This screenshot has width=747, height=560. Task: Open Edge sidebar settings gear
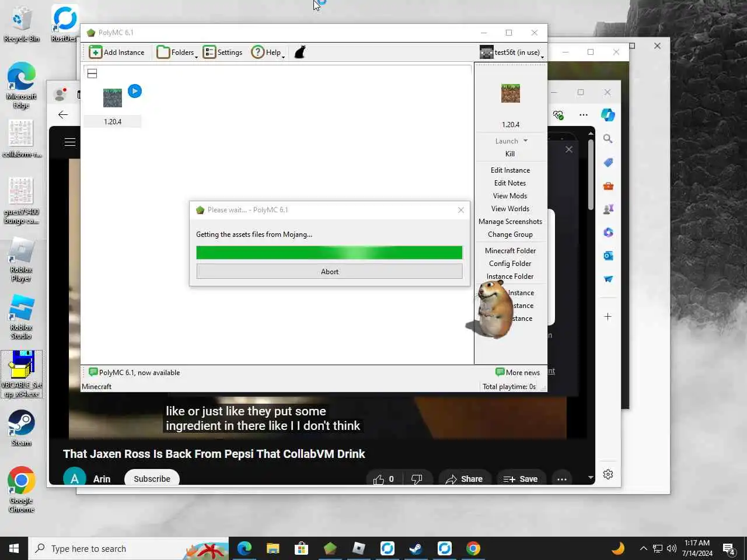pos(608,474)
